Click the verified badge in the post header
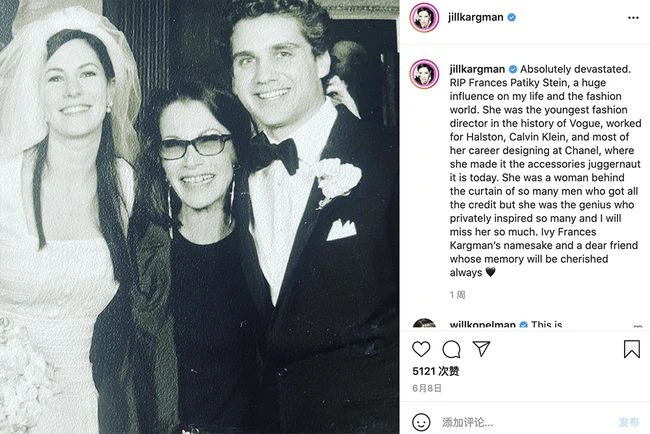Image resolution: width=650 pixels, height=434 pixels. click(512, 17)
